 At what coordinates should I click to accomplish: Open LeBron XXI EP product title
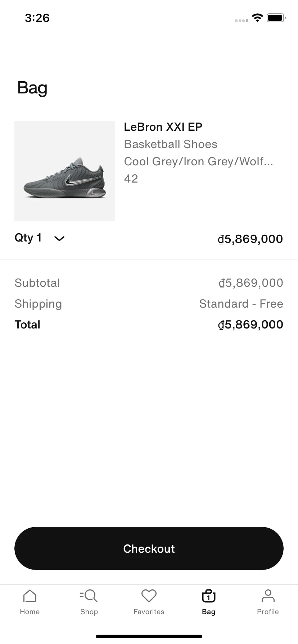tap(163, 127)
